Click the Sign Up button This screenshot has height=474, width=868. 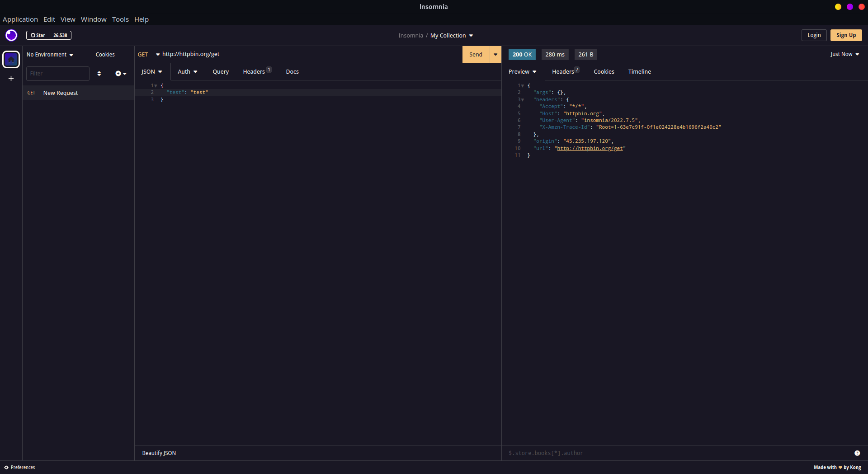click(x=845, y=35)
